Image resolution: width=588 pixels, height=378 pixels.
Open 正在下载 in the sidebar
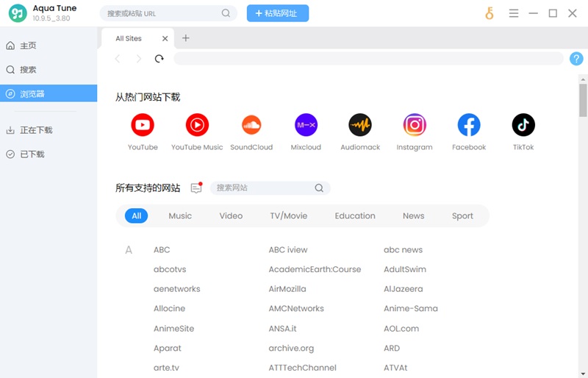[x=49, y=130]
